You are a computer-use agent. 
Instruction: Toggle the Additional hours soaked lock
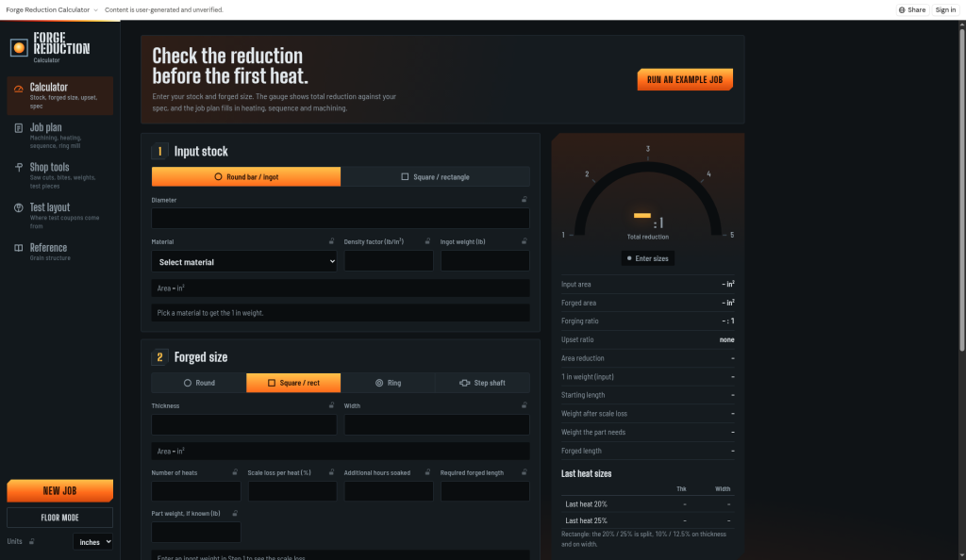(427, 472)
